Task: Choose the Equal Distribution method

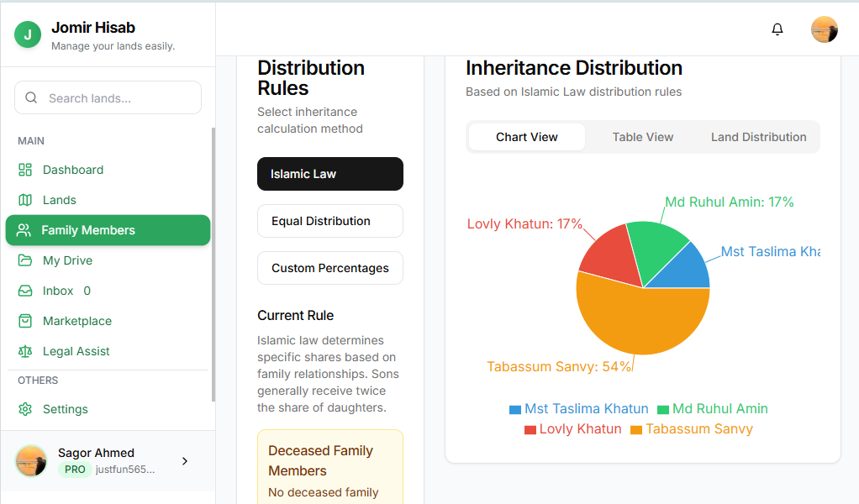Action: click(x=329, y=221)
